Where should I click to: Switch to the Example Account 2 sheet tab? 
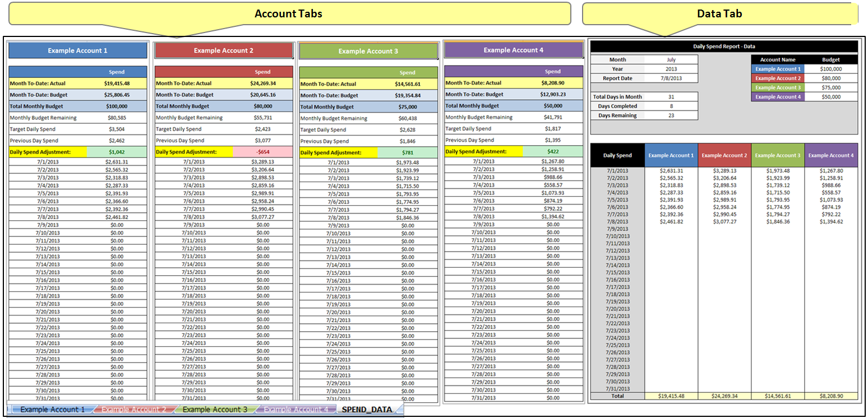pos(133,410)
